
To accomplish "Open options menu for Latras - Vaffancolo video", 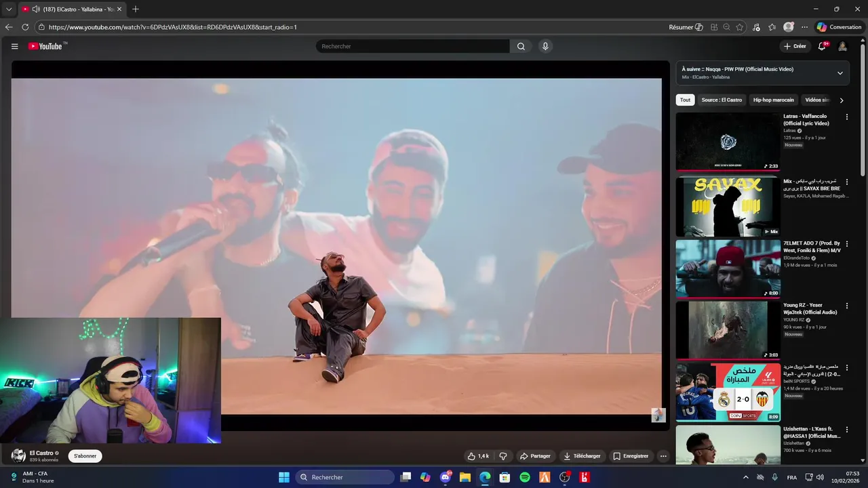I will tap(846, 117).
